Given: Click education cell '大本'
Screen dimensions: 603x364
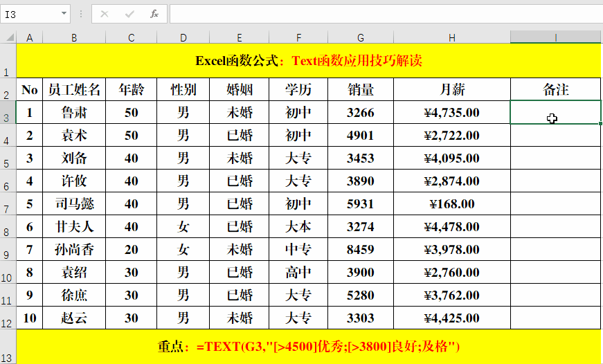Looking at the screenshot, I should click(x=298, y=226).
